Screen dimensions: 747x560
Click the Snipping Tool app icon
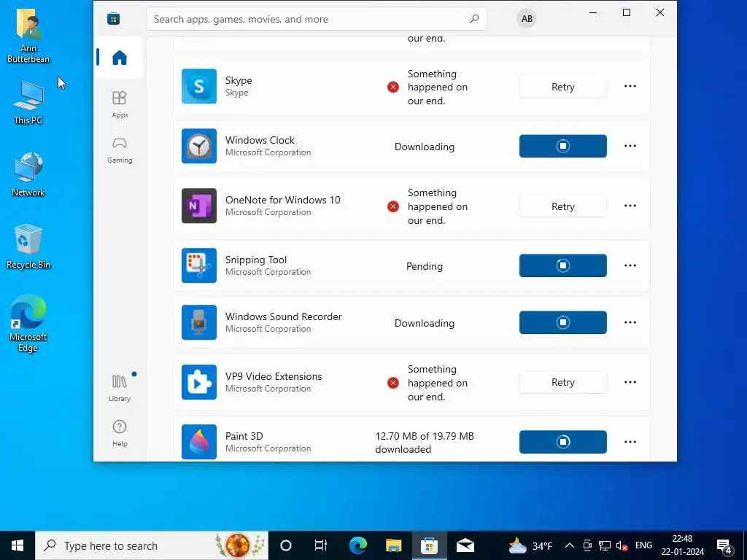pyautogui.click(x=199, y=265)
